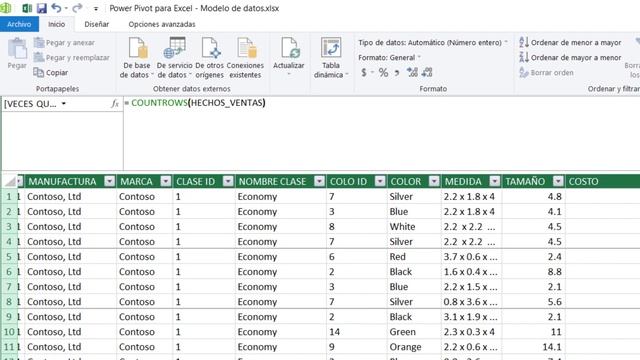Open De servicio de datos import
640x360 pixels.
pos(174,57)
